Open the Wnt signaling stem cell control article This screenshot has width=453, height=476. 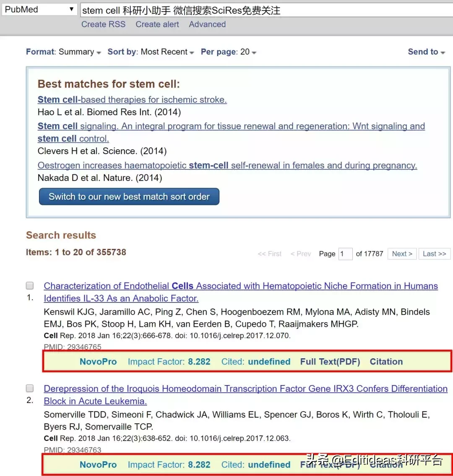click(231, 132)
